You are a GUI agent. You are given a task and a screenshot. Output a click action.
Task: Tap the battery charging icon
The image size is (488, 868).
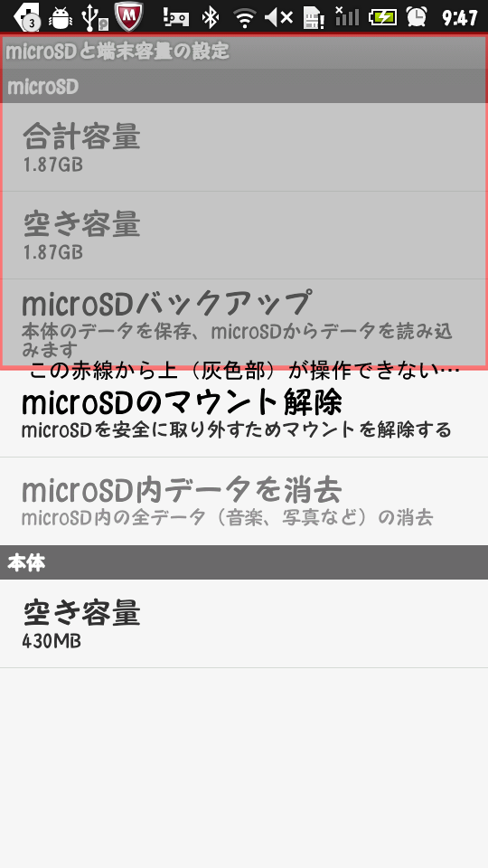[383, 17]
